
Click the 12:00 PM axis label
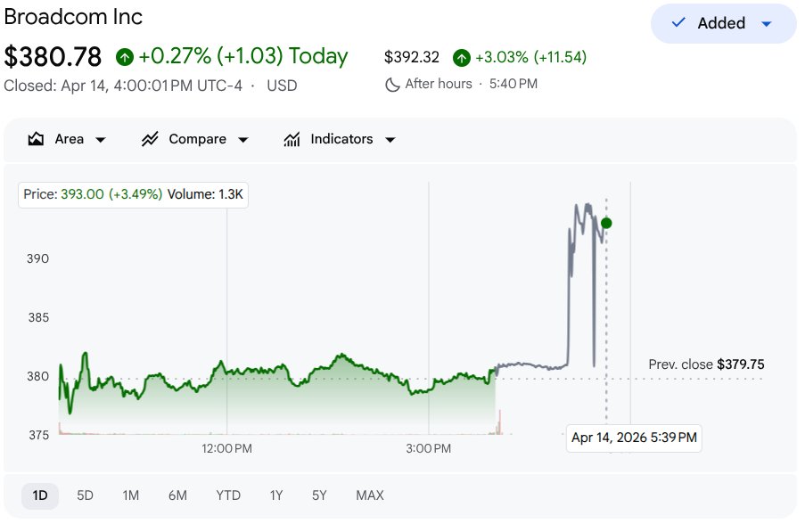click(x=226, y=448)
